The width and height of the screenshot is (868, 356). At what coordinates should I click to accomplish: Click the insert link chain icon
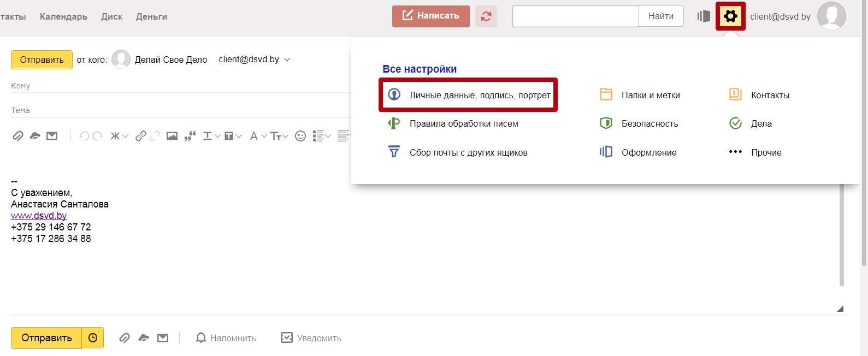click(141, 136)
